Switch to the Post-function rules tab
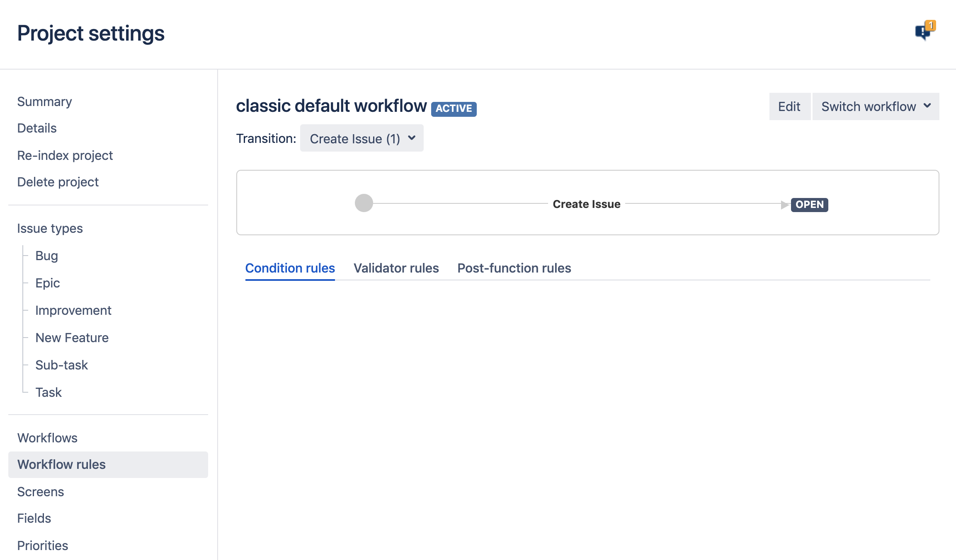Image resolution: width=956 pixels, height=560 pixels. (x=514, y=268)
